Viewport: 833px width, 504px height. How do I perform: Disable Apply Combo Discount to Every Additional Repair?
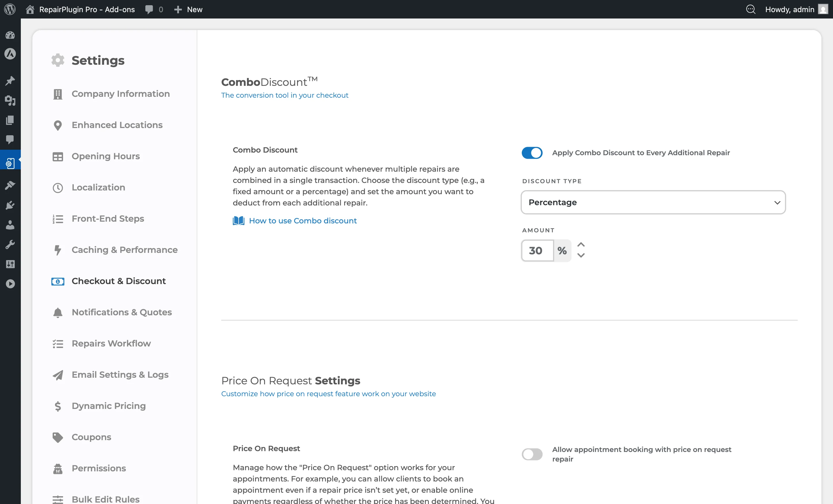(x=531, y=153)
